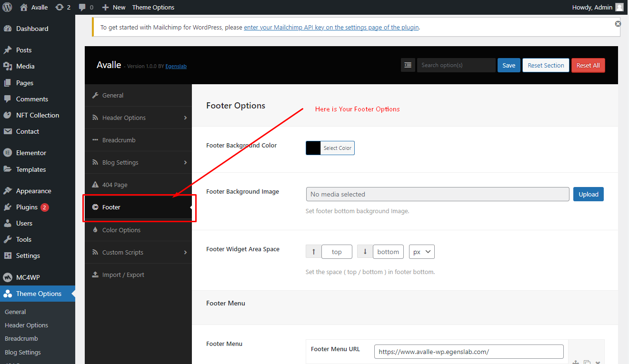Viewport: 629px width, 364px height.
Task: Open NFT Collection menu item
Action: (x=38, y=115)
